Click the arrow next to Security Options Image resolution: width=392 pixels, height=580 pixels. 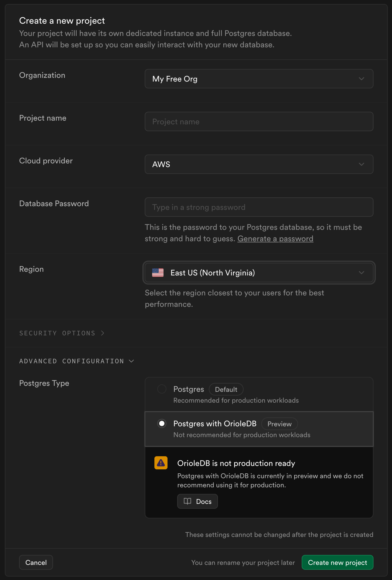103,333
